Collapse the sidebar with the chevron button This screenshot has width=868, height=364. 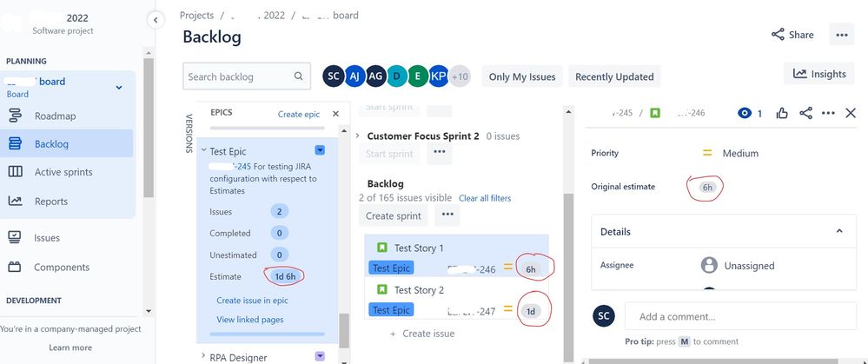click(156, 20)
